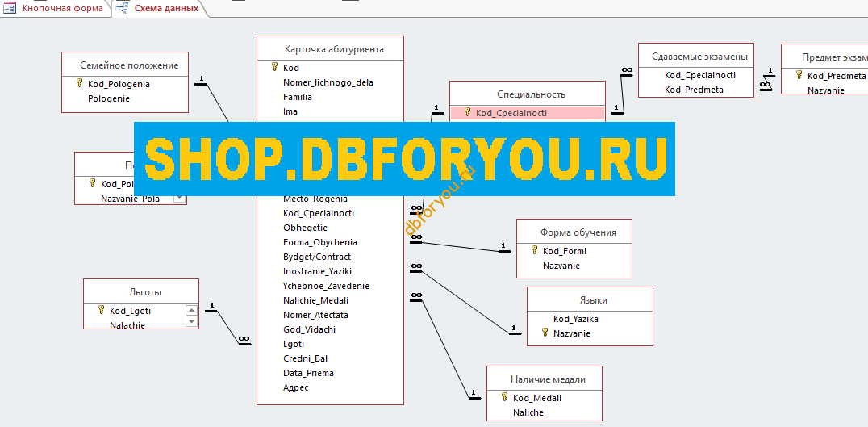Click the key icon beside Kod_Medali
868x427 pixels.
point(504,397)
